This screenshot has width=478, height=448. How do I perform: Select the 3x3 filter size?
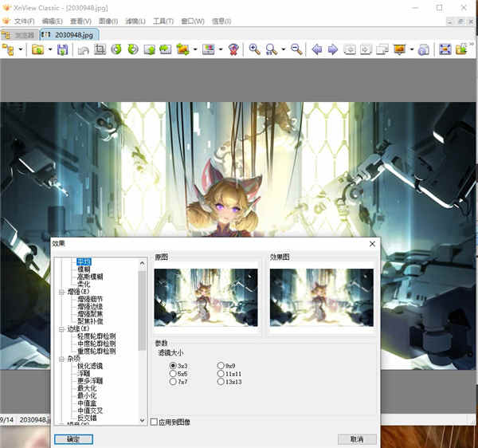click(173, 365)
